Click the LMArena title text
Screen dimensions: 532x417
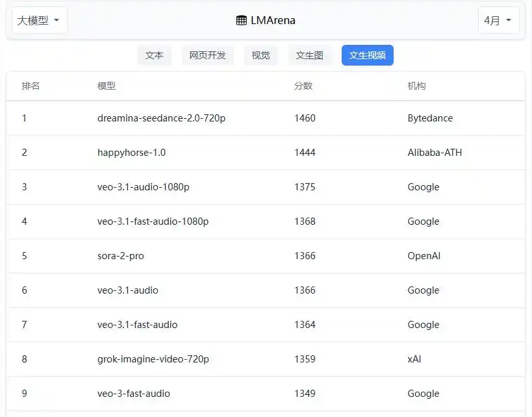point(273,20)
